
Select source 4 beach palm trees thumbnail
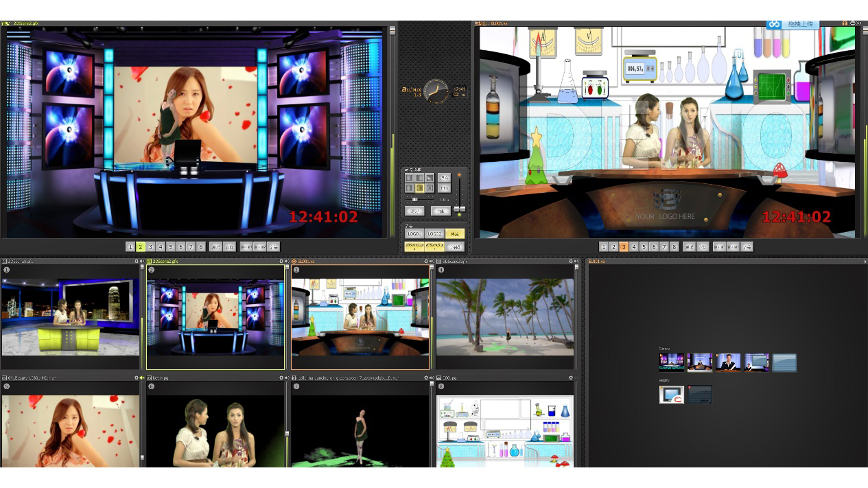click(505, 317)
